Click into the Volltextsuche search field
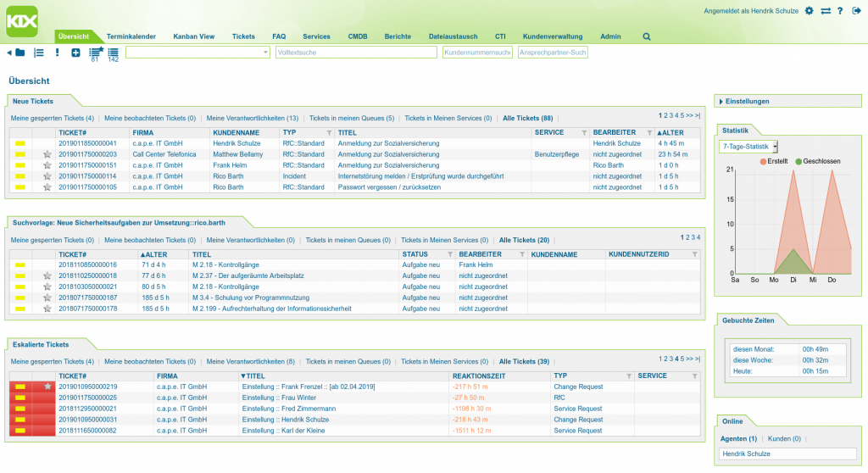 tap(355, 53)
